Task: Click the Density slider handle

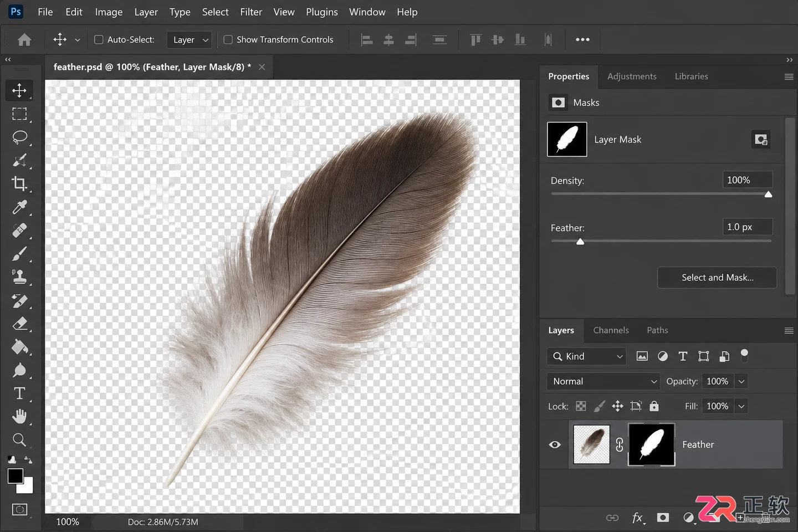Action: point(768,195)
